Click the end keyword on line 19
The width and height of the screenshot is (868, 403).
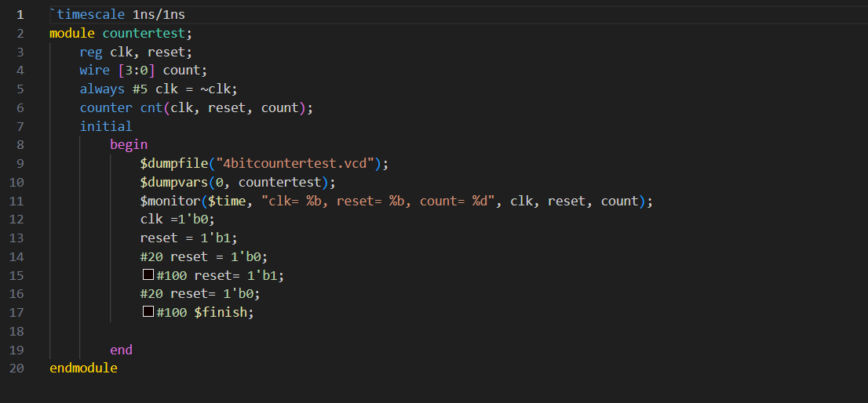coord(121,350)
